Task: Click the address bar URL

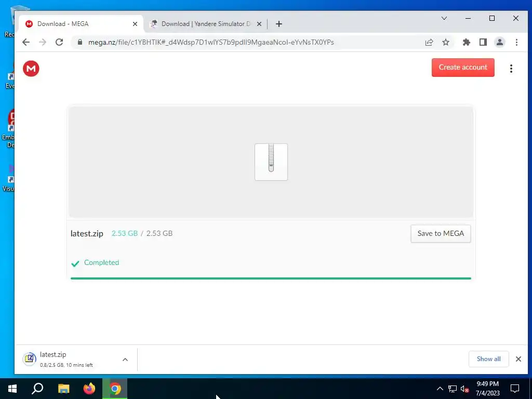Action: tap(211, 42)
